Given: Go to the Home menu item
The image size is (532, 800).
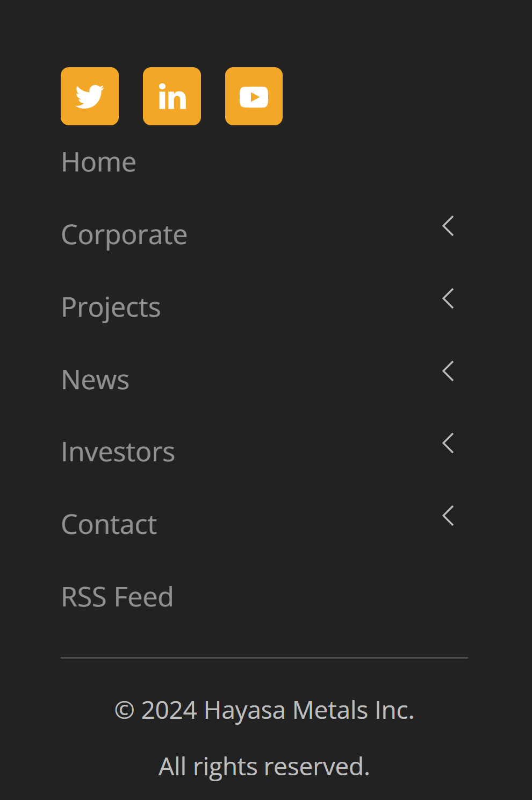Looking at the screenshot, I should coord(99,162).
